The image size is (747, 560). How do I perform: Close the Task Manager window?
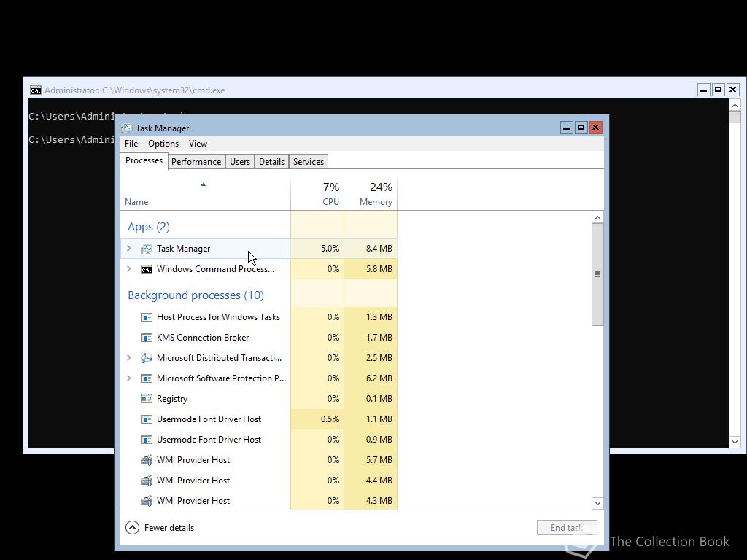(x=595, y=128)
